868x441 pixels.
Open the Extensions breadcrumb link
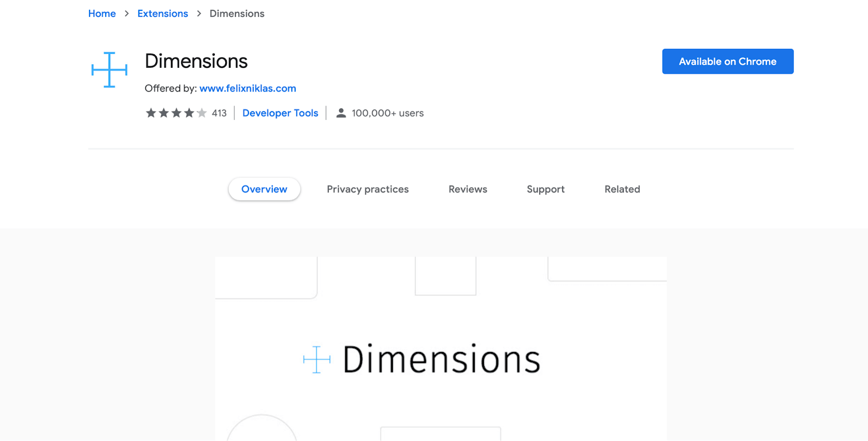(163, 14)
